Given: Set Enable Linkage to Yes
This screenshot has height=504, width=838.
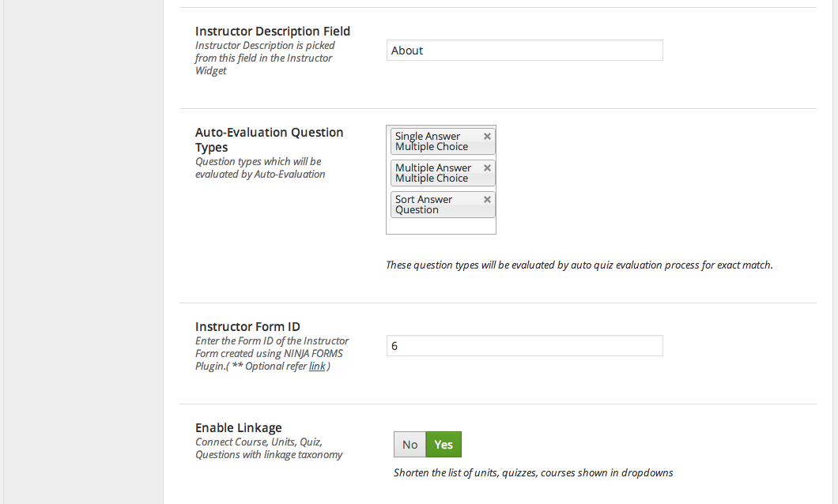Looking at the screenshot, I should (x=444, y=444).
